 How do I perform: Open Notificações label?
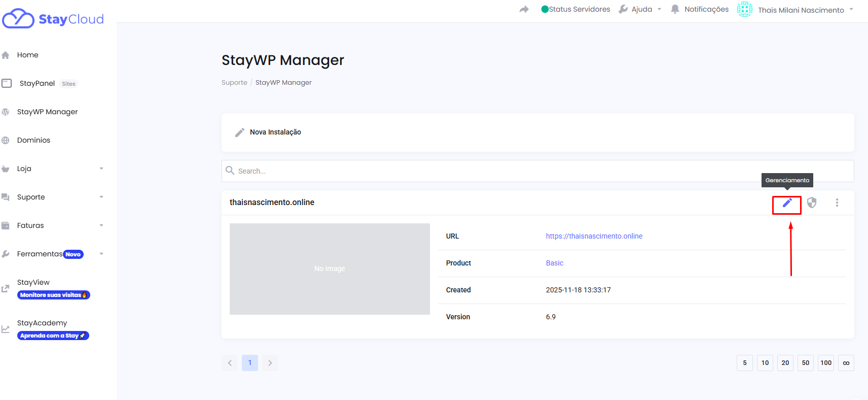(706, 9)
